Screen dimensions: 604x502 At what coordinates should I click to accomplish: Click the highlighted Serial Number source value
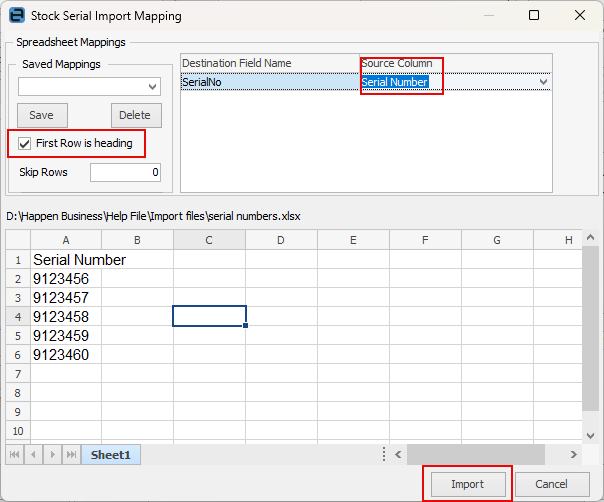[x=395, y=82]
